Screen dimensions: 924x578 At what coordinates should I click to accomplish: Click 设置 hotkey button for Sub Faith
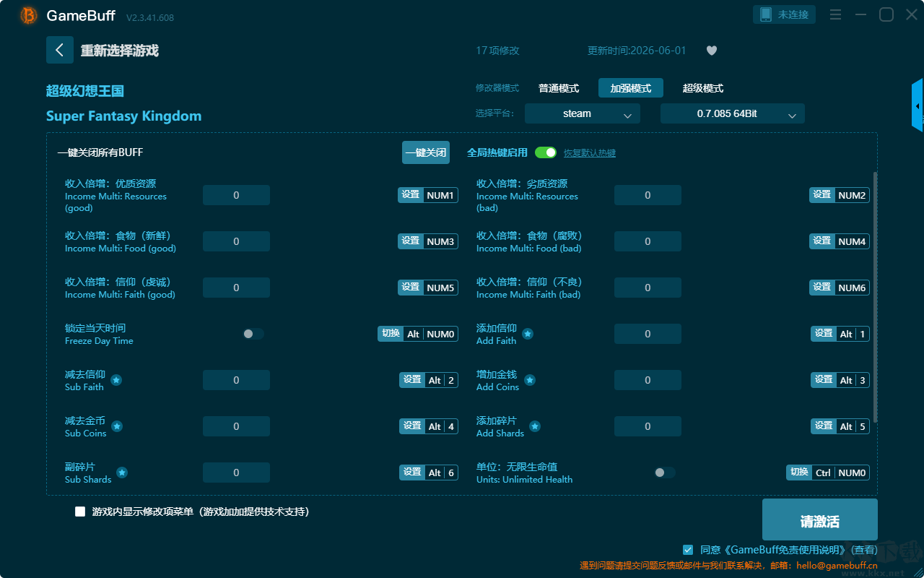(x=412, y=380)
